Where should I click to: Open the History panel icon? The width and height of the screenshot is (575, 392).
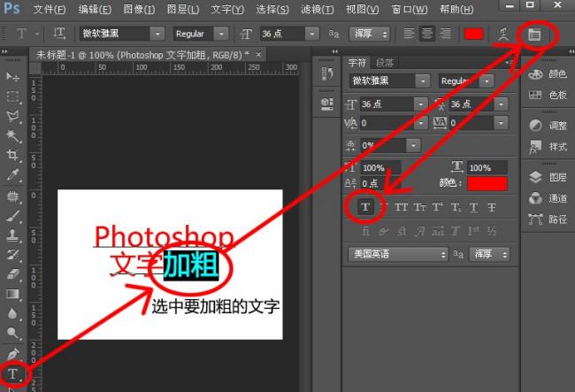pyautogui.click(x=326, y=73)
